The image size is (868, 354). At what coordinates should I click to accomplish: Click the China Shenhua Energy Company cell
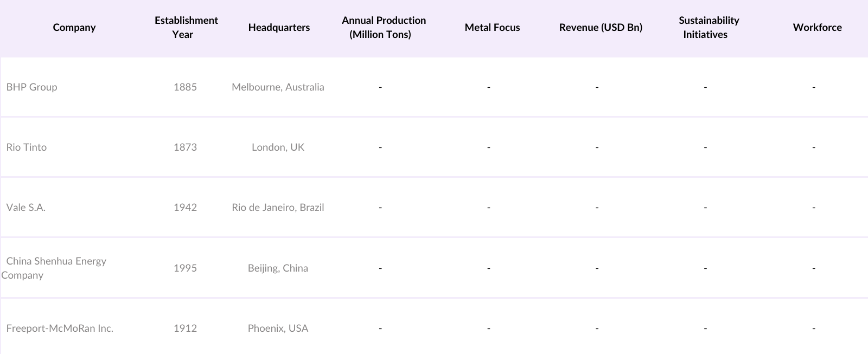pos(54,268)
